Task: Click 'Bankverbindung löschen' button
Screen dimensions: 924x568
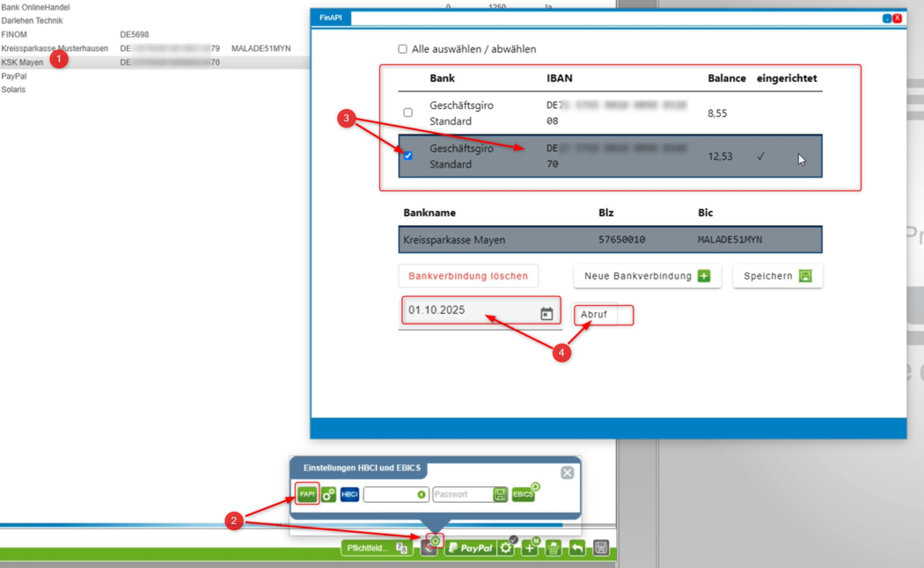Action: [x=468, y=276]
